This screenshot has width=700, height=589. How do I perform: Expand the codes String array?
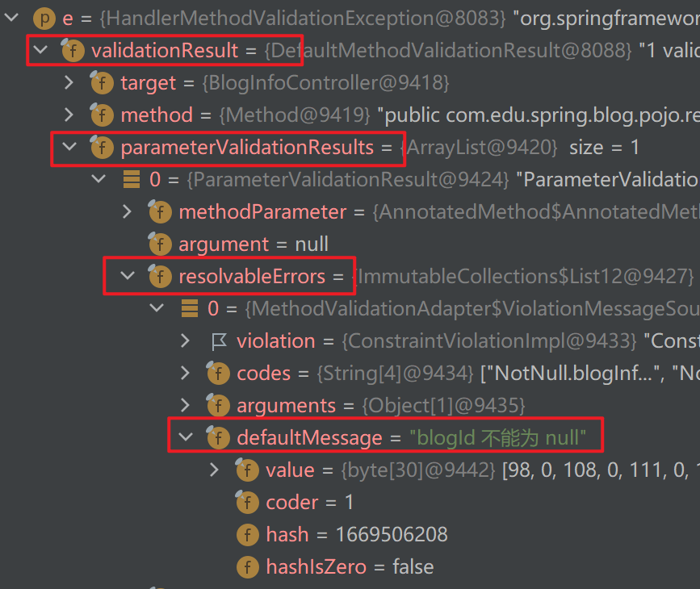tap(185, 373)
